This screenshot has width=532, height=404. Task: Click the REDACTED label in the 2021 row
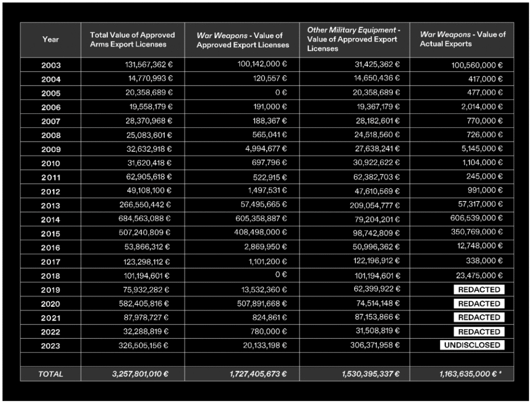point(478,317)
